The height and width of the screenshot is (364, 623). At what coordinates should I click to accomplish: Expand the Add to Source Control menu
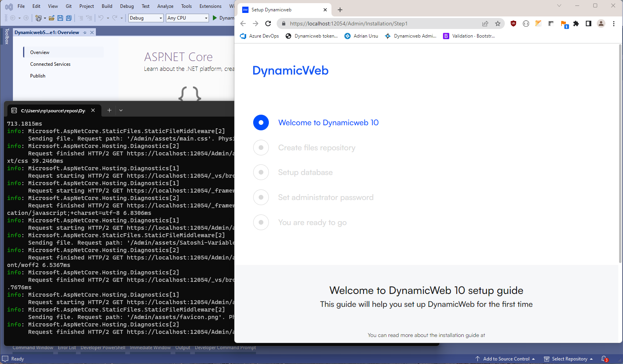[505, 359]
